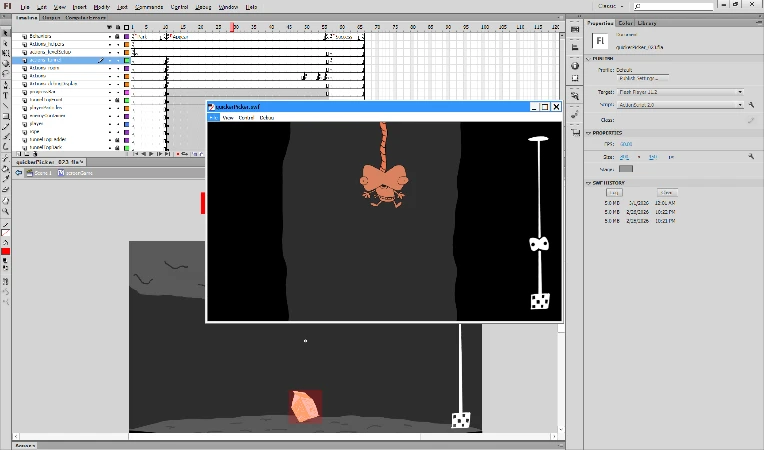Open the Align panel icon
Screen dimensions: 764x450
point(575,47)
